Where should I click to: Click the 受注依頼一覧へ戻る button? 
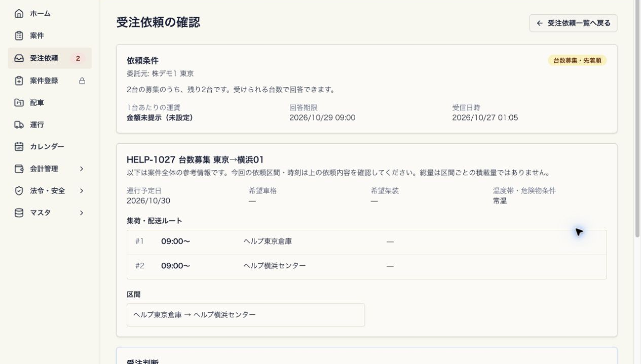pyautogui.click(x=573, y=23)
